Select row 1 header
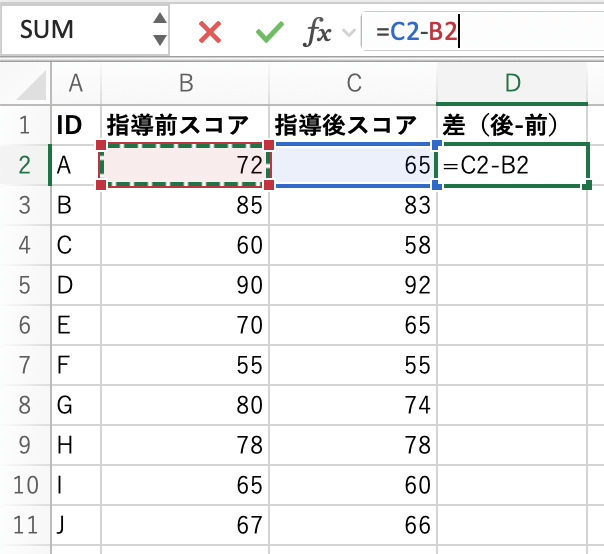The height and width of the screenshot is (554, 604). [24, 125]
